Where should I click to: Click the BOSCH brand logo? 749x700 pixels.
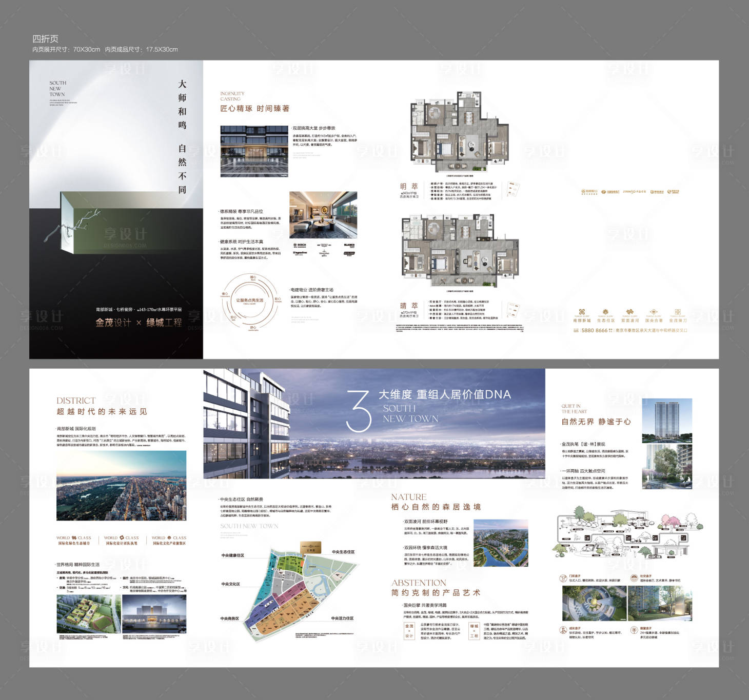[300, 245]
